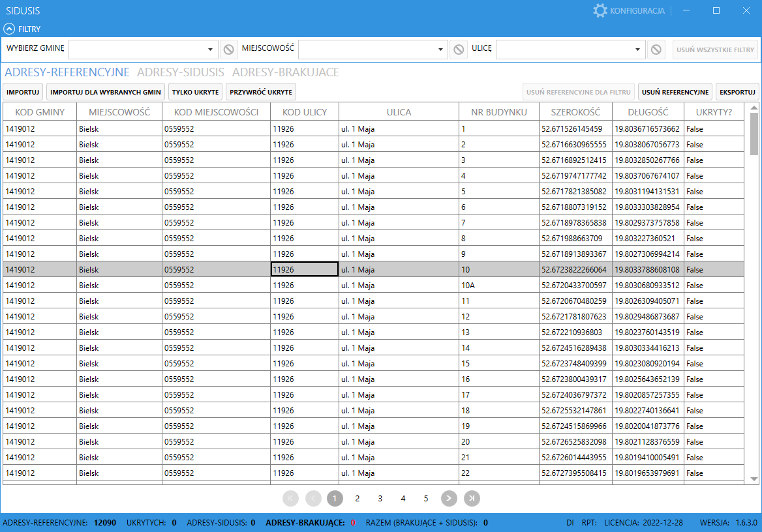Viewport: 762px width, 532px height.
Task: Open the Ulicę dropdown list
Action: click(638, 50)
